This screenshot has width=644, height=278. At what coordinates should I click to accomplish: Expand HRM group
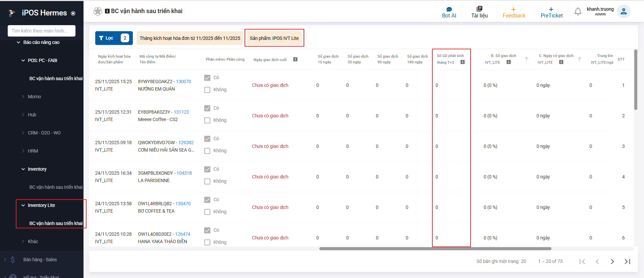coord(23,151)
